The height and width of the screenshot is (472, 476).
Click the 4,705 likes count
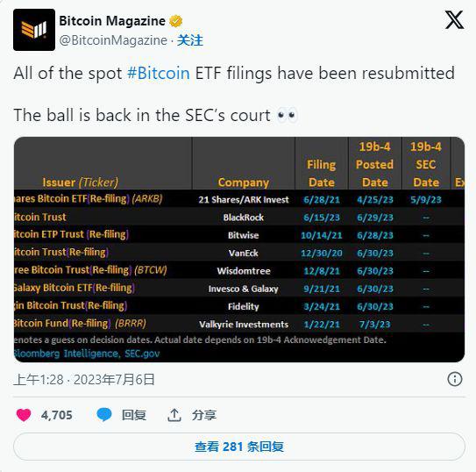coord(56,415)
